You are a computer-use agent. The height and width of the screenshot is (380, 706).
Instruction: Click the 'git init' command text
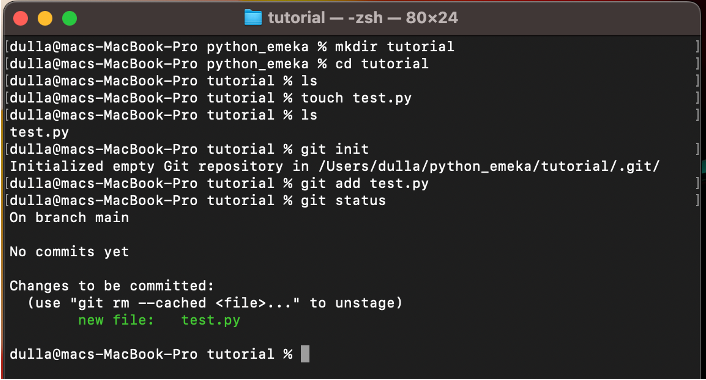335,149
